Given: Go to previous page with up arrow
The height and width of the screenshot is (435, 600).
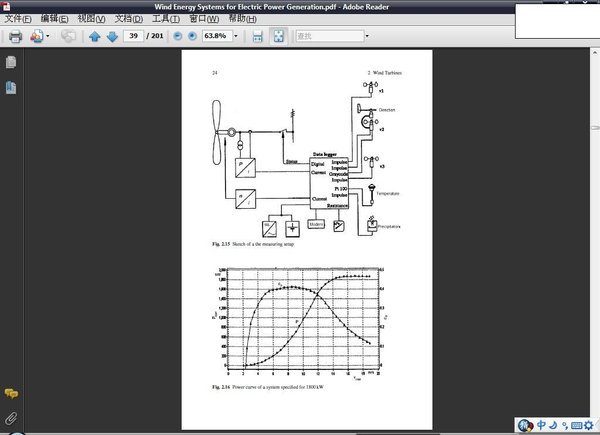Looking at the screenshot, I should point(95,36).
